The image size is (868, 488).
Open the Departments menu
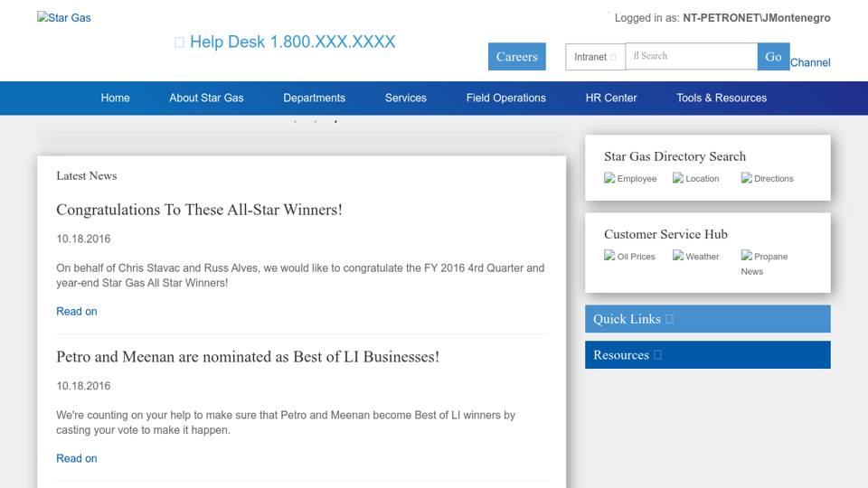click(x=314, y=99)
